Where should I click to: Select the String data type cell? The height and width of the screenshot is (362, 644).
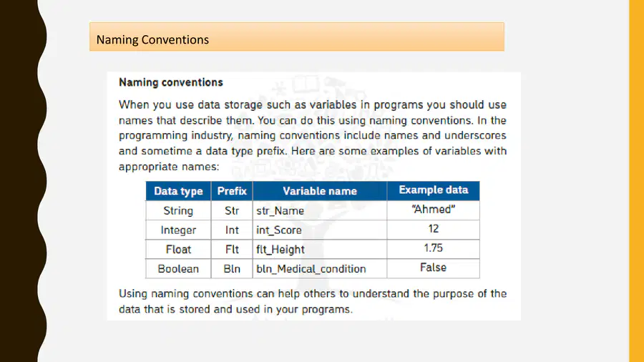pyautogui.click(x=178, y=210)
